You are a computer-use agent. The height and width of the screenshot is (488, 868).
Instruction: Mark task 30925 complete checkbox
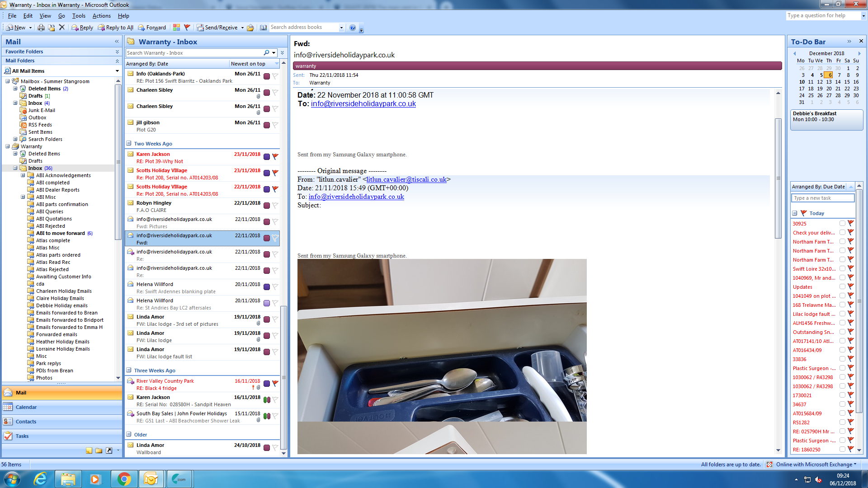(842, 223)
